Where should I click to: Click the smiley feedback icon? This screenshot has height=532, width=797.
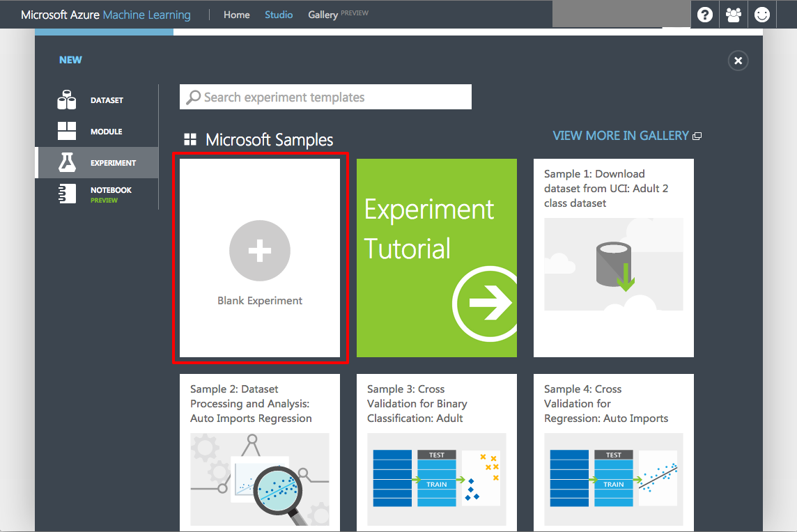click(762, 15)
